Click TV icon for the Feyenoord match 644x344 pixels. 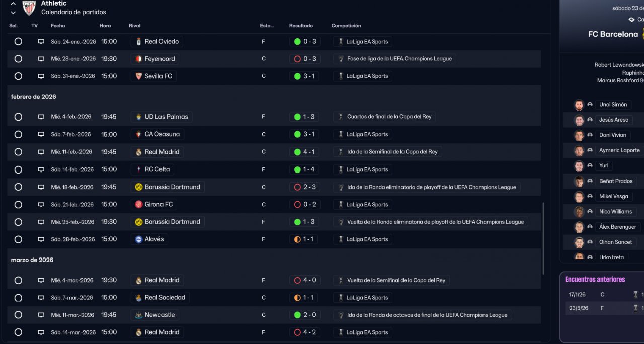[x=41, y=59]
